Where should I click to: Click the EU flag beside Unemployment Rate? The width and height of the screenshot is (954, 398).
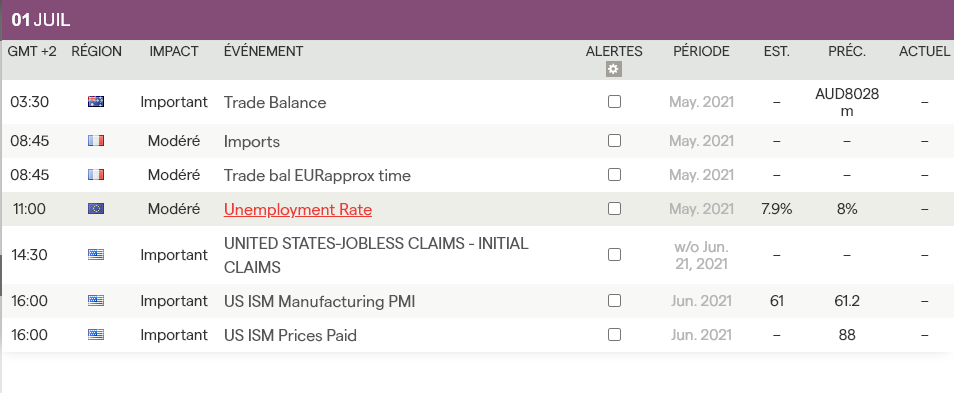pos(96,209)
